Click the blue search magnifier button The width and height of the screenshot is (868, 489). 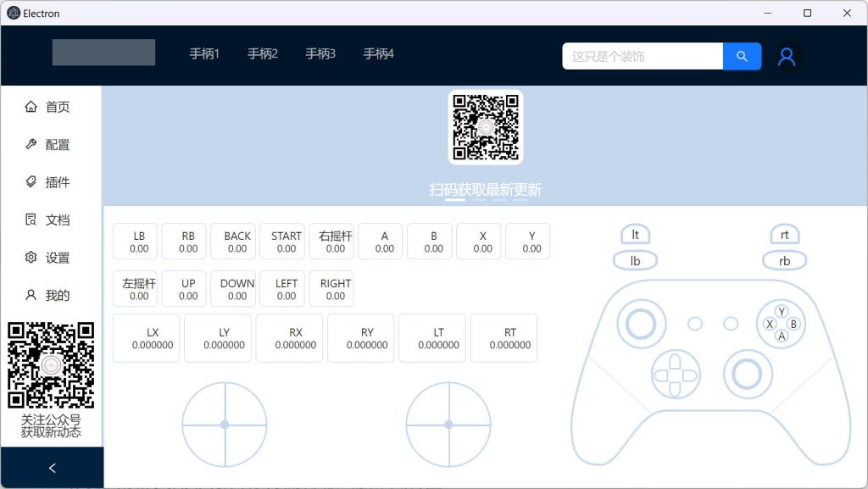coord(742,56)
